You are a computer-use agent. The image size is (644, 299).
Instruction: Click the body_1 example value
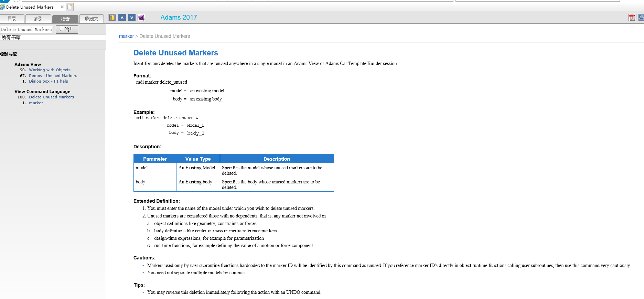196,133
